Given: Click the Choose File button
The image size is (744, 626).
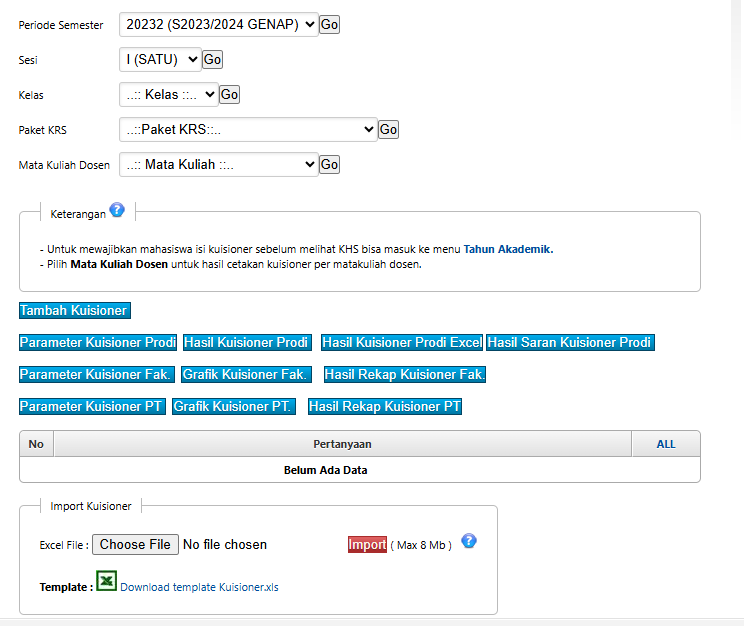Looking at the screenshot, I should pos(135,544).
